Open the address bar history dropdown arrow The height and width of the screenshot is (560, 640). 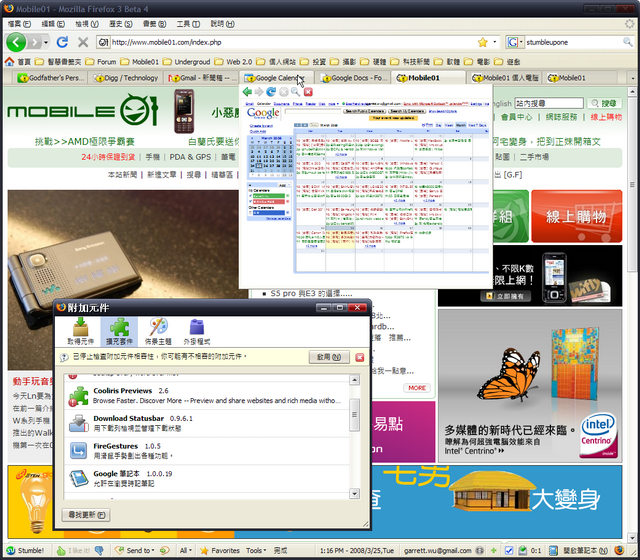click(x=495, y=42)
